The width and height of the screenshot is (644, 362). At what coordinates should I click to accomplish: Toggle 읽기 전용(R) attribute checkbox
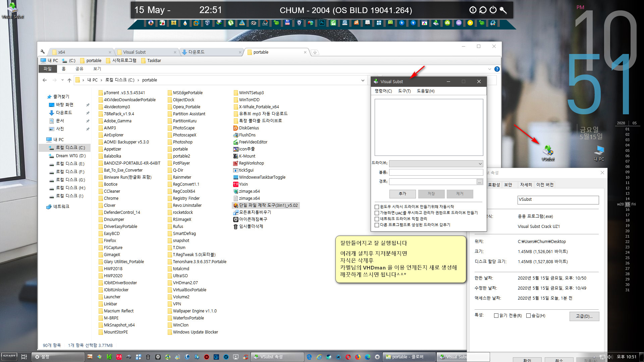[496, 316]
